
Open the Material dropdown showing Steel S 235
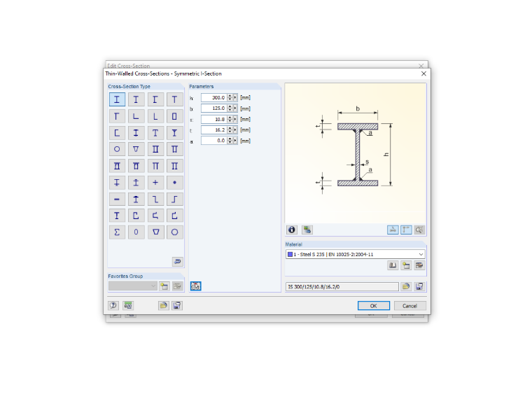(355, 254)
